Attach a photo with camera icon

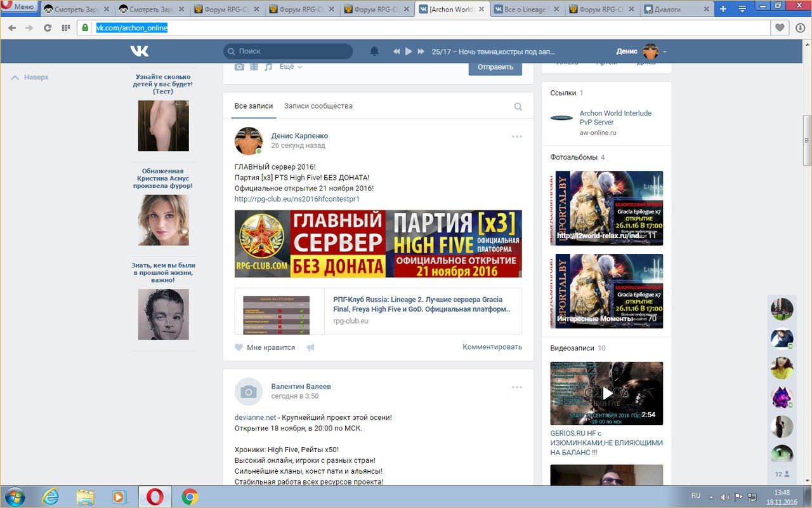point(239,66)
